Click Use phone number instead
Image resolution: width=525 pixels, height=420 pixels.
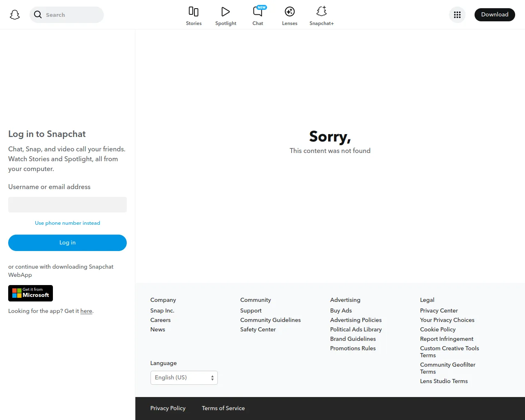click(67, 223)
